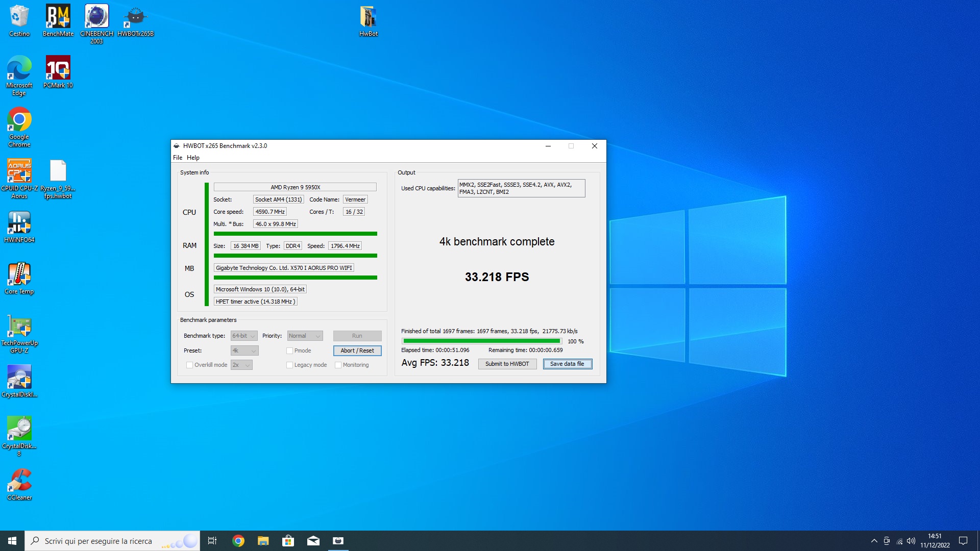Click the Vermeer code name field
Screen dimensions: 980x551
[x=355, y=199]
